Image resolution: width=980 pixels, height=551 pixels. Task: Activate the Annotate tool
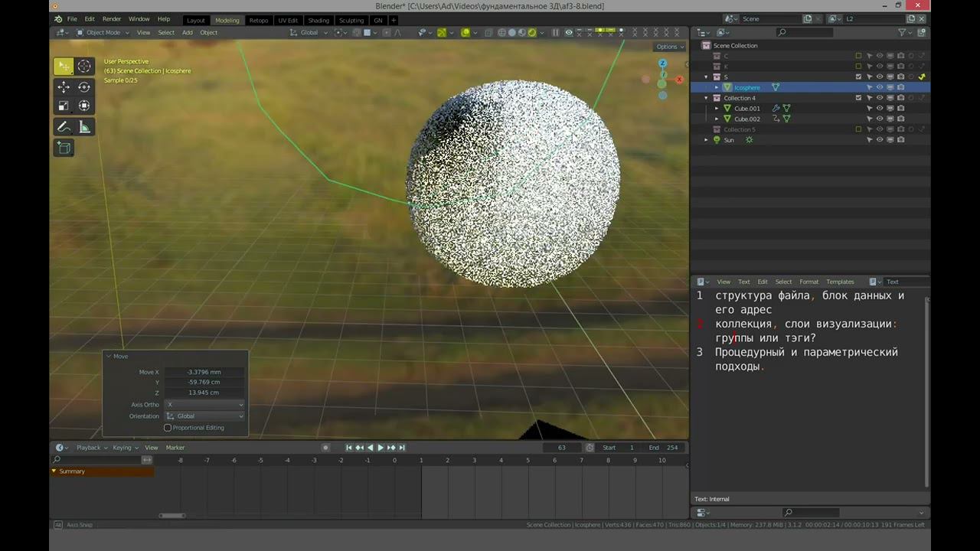click(64, 127)
